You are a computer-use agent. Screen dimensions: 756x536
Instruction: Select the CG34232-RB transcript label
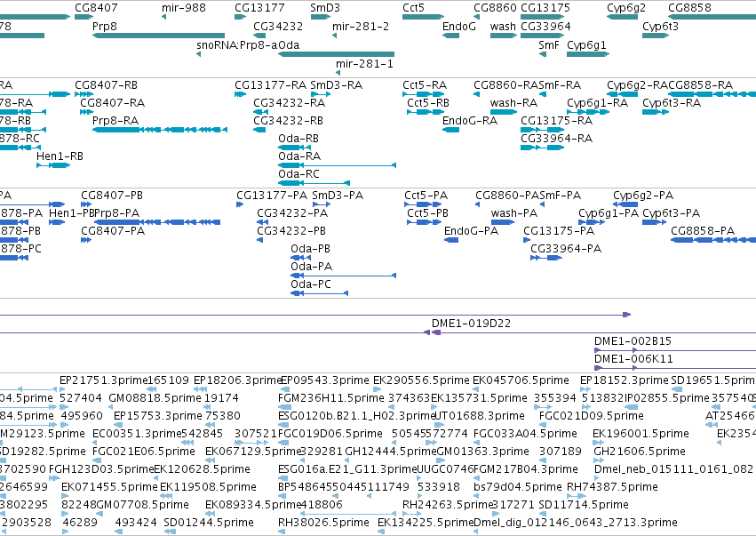click(289, 121)
